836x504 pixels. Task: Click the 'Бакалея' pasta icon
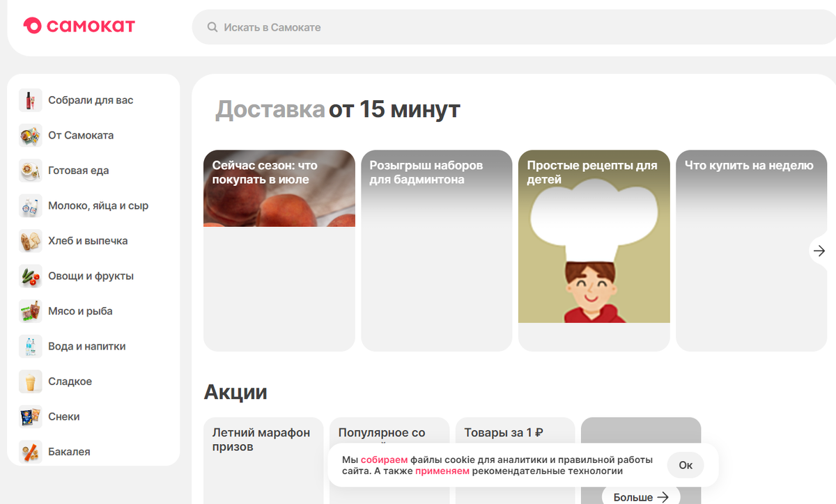31,451
